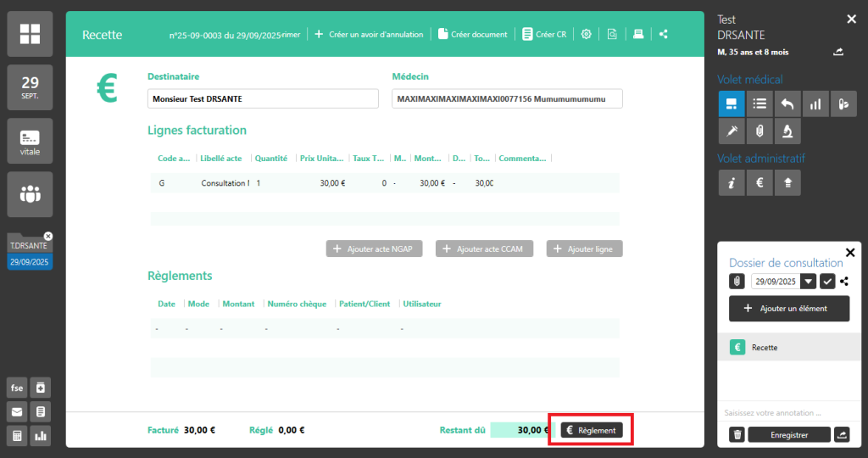Open the patients group icon in sidebar
The height and width of the screenshot is (458, 868).
pyautogui.click(x=30, y=194)
